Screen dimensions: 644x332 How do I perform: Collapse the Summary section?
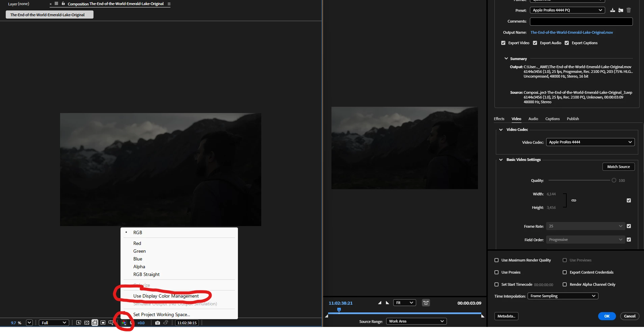coord(506,58)
